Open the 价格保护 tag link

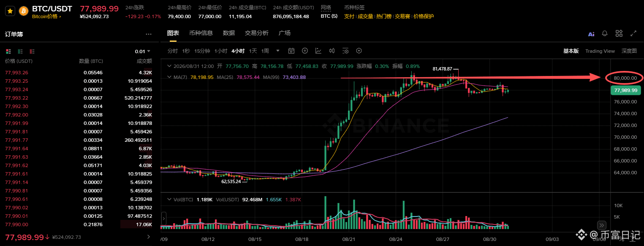(x=424, y=16)
